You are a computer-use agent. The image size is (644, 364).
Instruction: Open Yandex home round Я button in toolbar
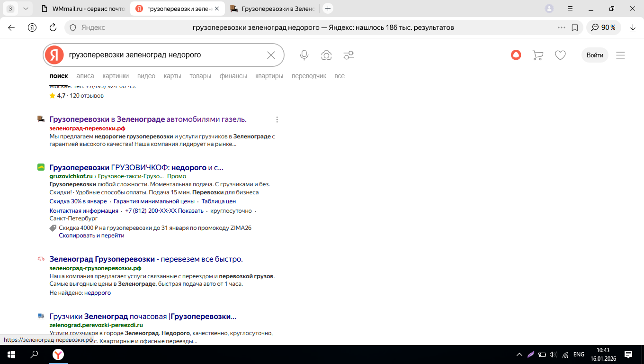[x=32, y=27]
